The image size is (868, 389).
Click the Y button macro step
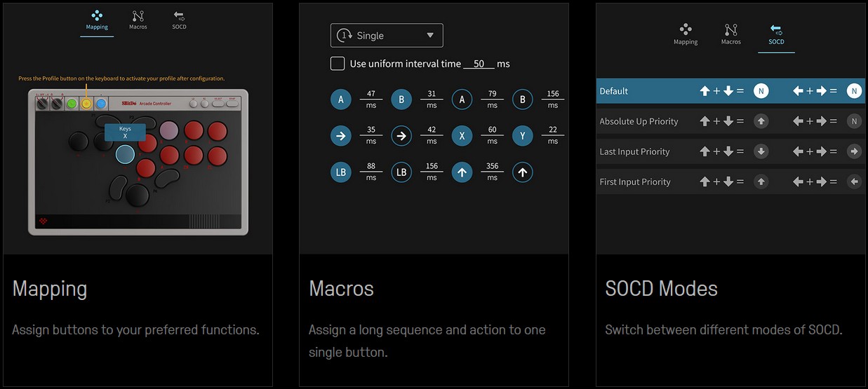pos(522,136)
